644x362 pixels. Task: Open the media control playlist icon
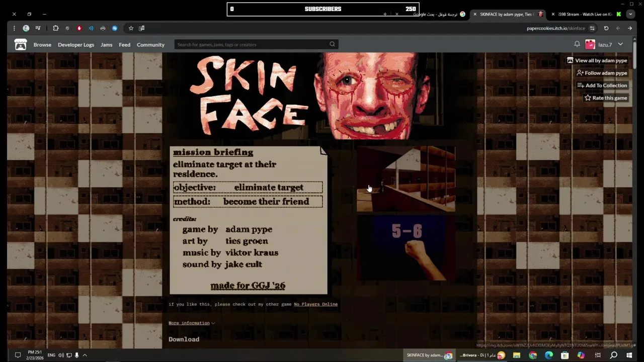point(38,28)
